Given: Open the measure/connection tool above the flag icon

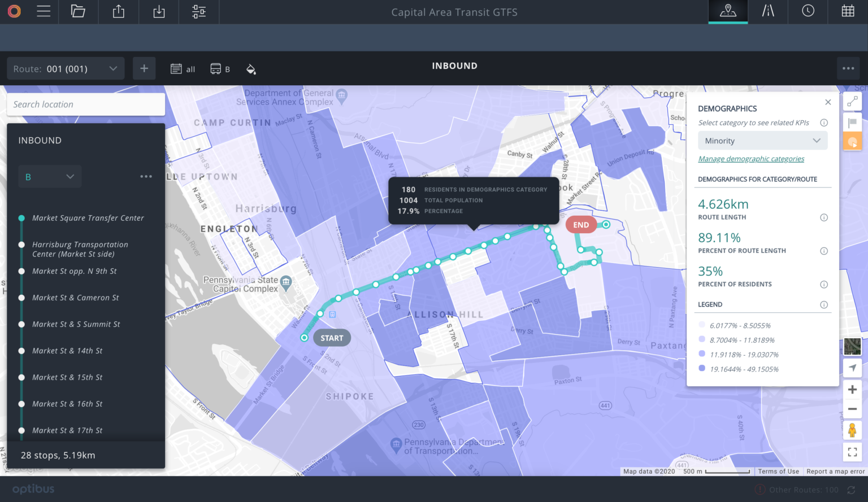Looking at the screenshot, I should [852, 101].
